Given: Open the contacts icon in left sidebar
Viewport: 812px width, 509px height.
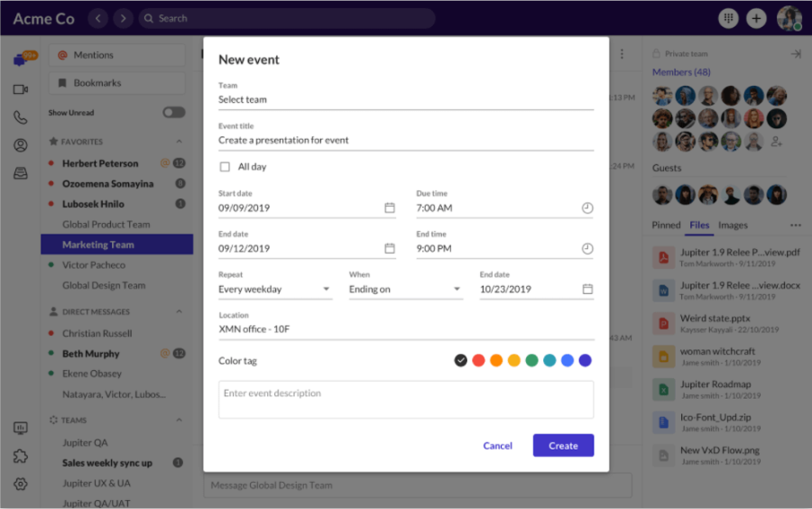Looking at the screenshot, I should click(x=20, y=145).
